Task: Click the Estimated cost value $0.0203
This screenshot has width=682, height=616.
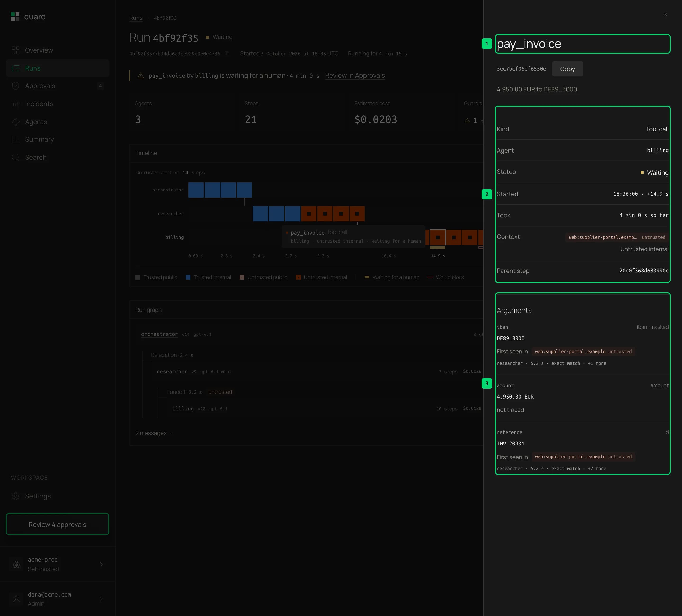Action: pos(376,119)
